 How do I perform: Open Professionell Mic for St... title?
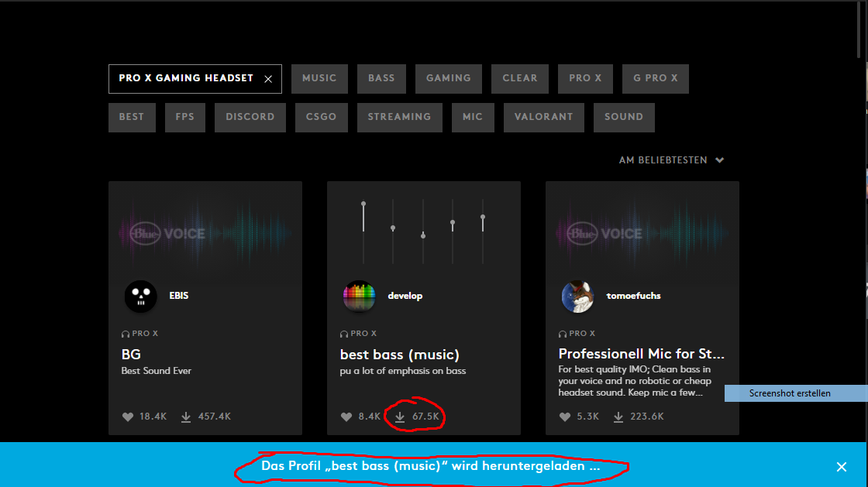click(642, 354)
